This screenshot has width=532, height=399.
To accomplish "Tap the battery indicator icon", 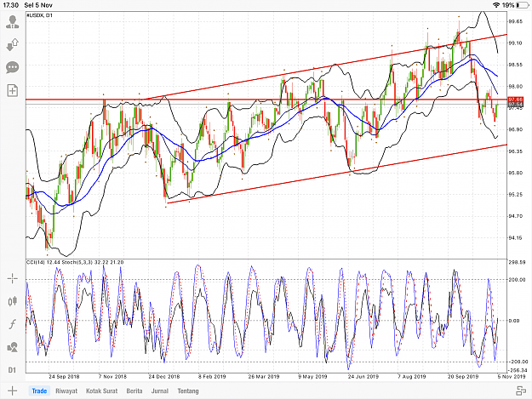I will [x=522, y=5].
